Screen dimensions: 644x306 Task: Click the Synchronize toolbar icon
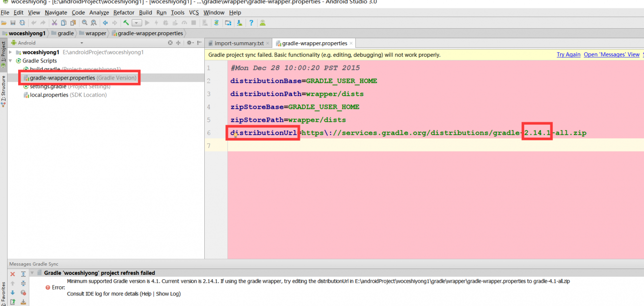tap(22, 23)
